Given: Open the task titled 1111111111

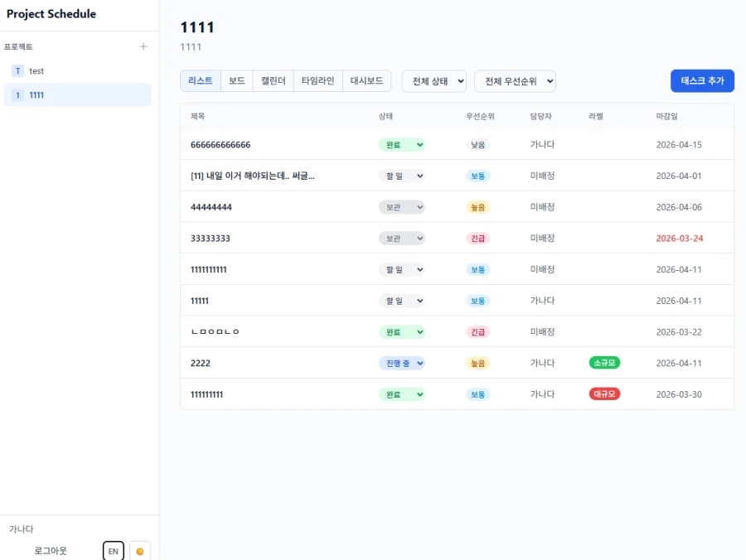Looking at the screenshot, I should tap(209, 270).
